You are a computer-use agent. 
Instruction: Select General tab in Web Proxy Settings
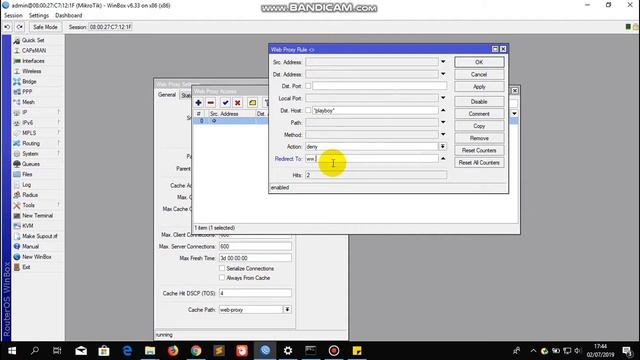pyautogui.click(x=167, y=95)
